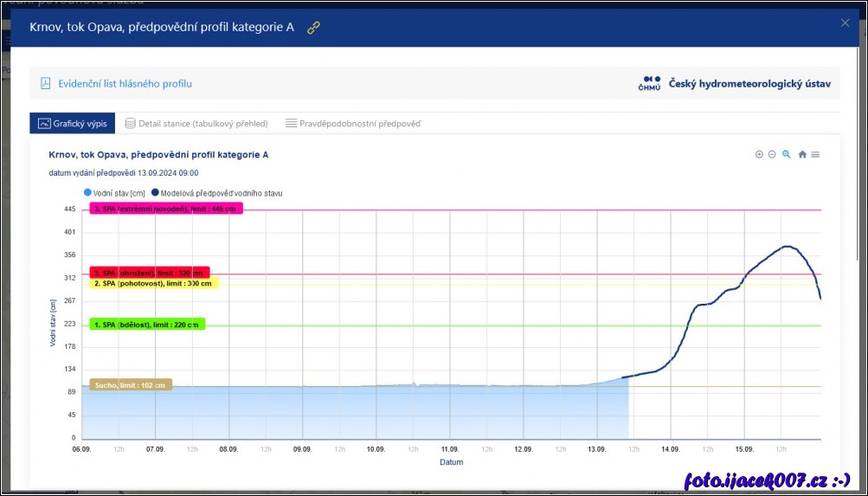Open Evidenční list hlásného profilu link
The image size is (868, 496).
(125, 84)
